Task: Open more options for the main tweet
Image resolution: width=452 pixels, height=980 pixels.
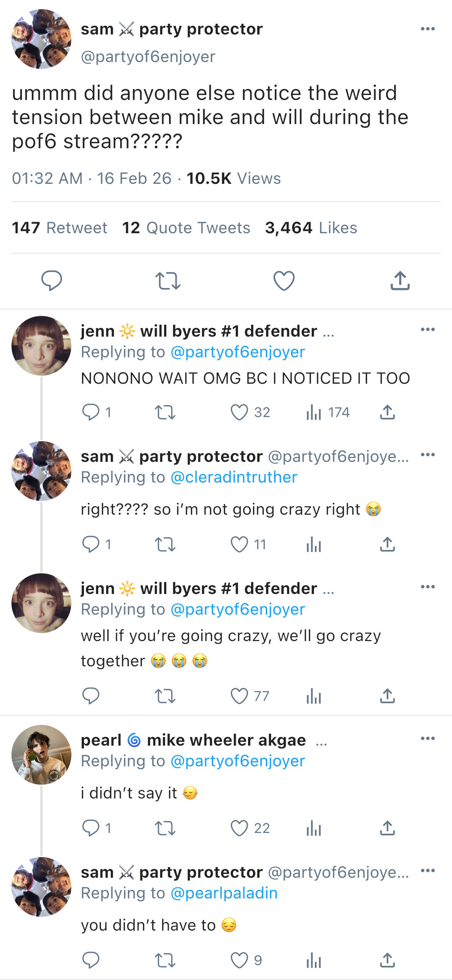Action: (x=427, y=29)
